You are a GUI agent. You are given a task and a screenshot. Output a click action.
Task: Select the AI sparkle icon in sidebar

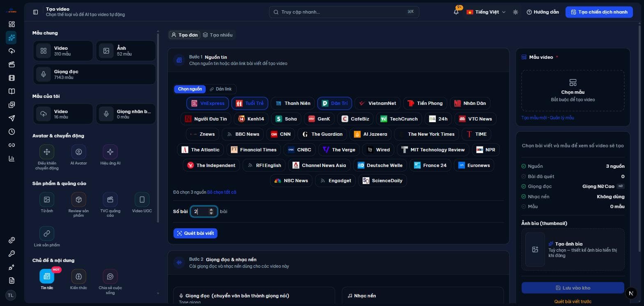coord(11,38)
